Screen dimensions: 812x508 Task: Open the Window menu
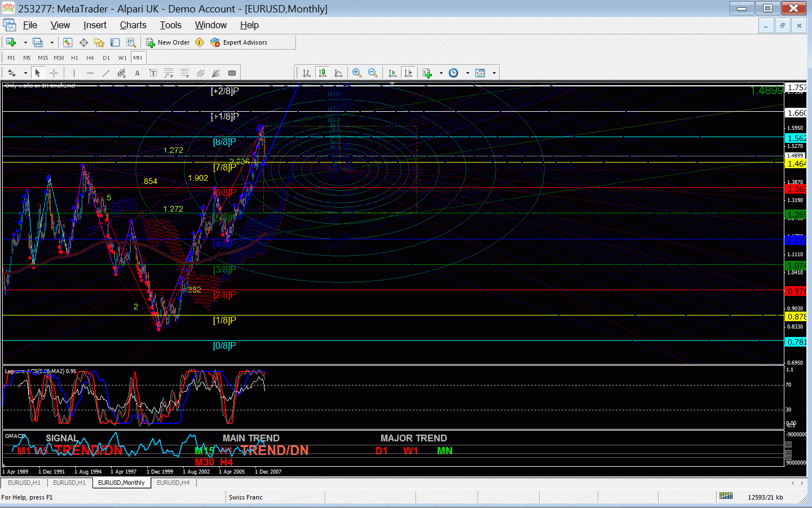pyautogui.click(x=211, y=25)
